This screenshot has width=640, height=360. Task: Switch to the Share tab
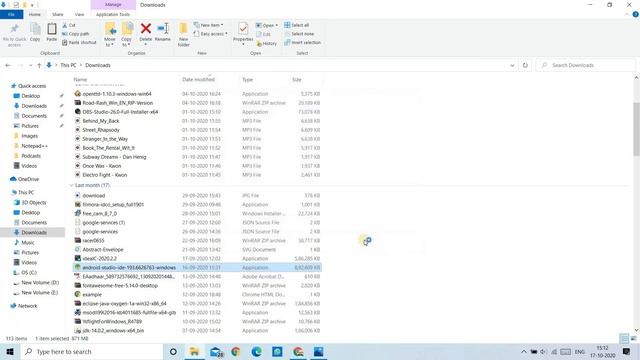coord(58,14)
